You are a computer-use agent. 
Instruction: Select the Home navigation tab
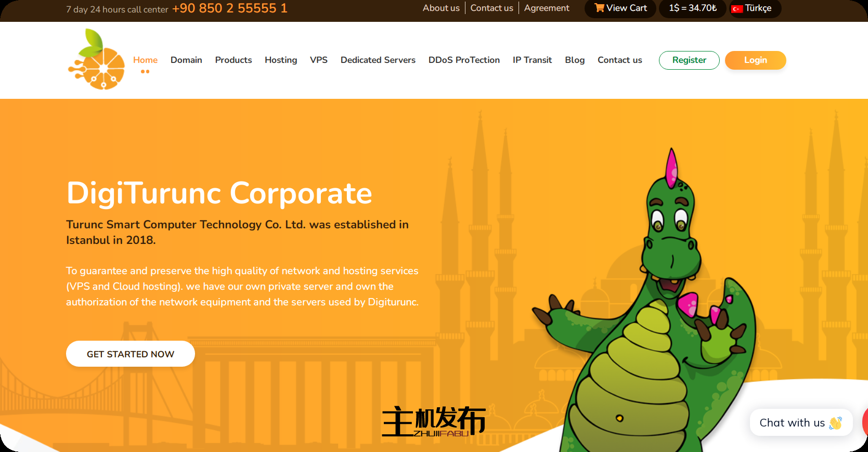145,60
